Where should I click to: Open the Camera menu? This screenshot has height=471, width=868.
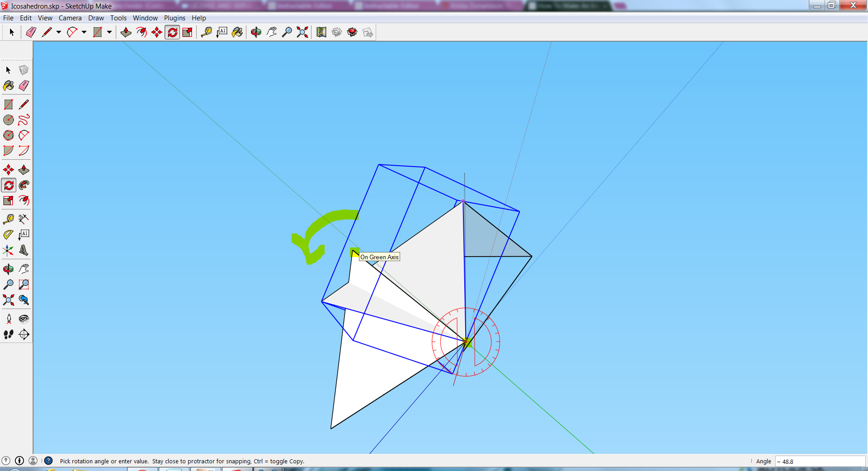pos(70,18)
